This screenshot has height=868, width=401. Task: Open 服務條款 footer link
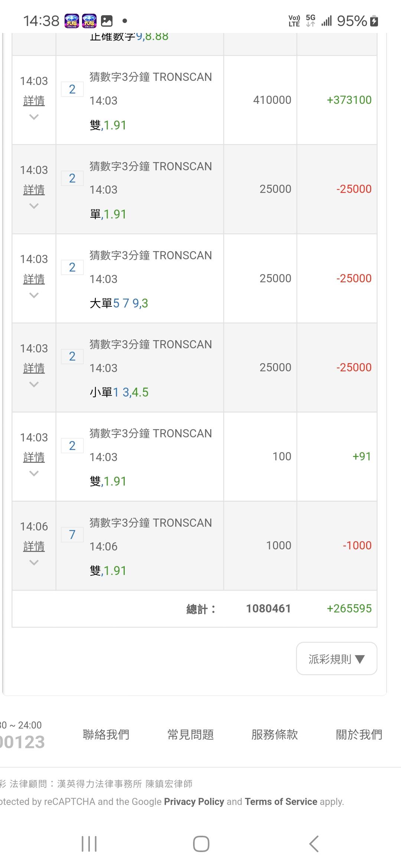coord(275,734)
